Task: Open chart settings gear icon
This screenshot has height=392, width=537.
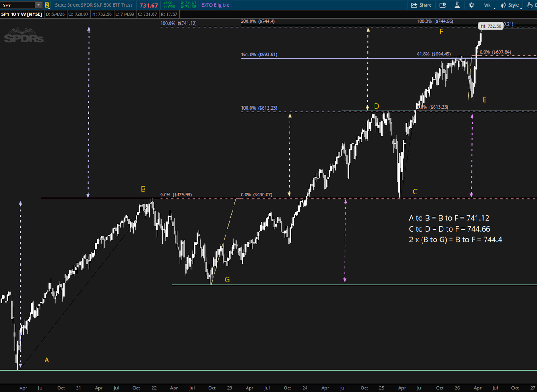Action: point(472,5)
